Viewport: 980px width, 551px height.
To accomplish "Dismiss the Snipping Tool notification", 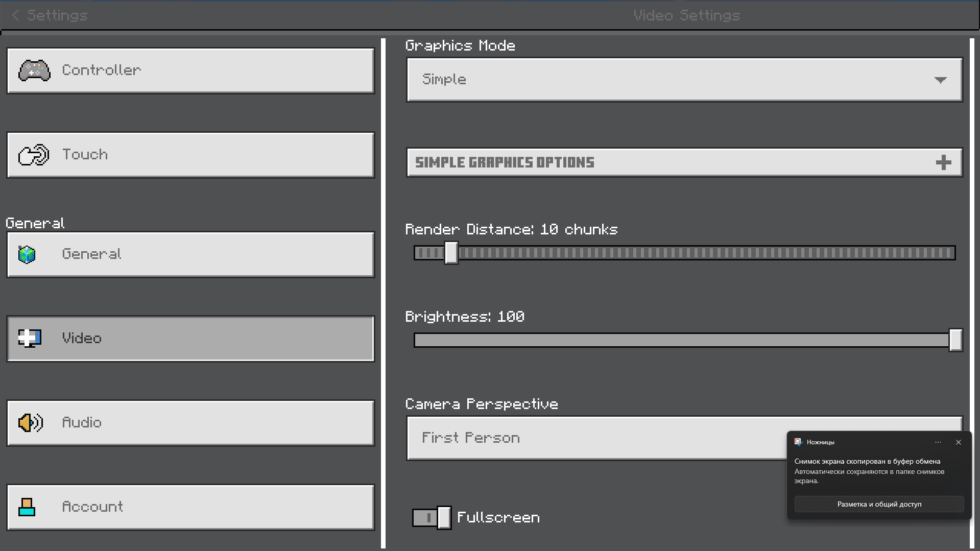I will tap(959, 442).
